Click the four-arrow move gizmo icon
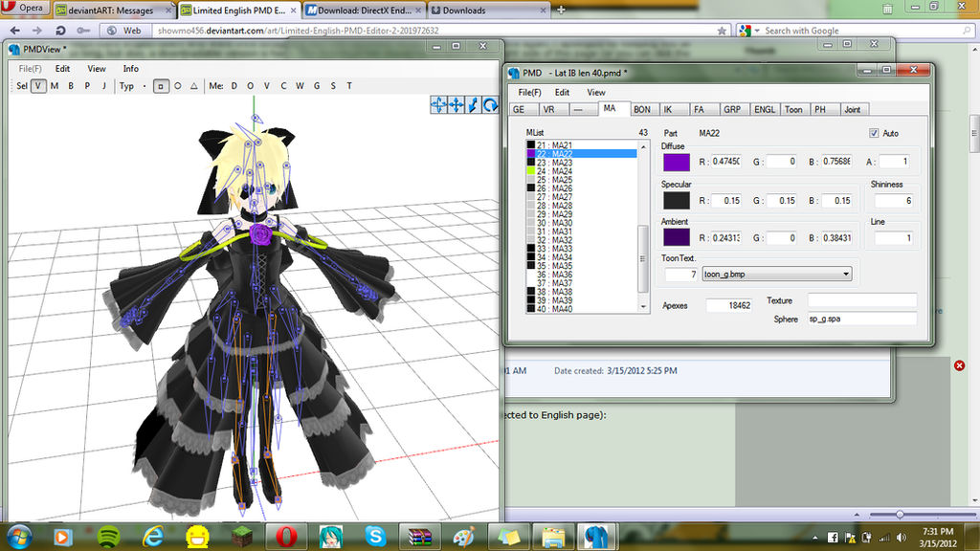Image resolution: width=980 pixels, height=551 pixels. [457, 105]
